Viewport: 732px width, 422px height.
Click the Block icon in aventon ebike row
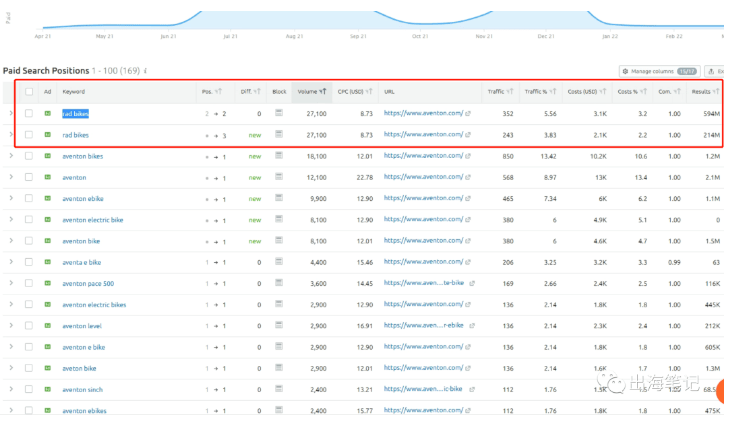[x=279, y=198]
